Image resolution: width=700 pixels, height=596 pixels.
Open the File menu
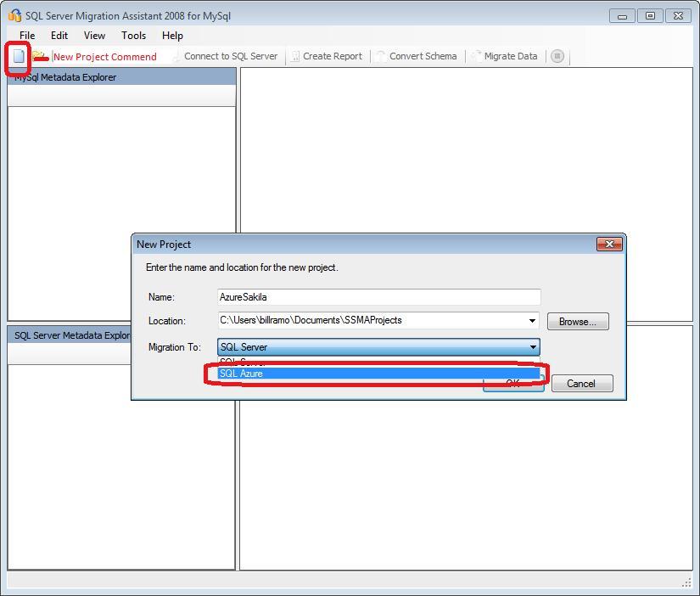pyautogui.click(x=26, y=36)
